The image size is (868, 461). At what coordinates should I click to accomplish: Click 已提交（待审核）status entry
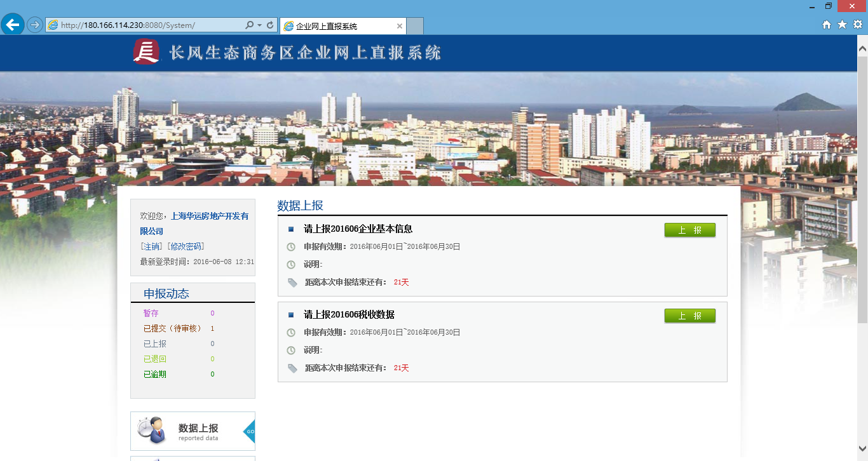coord(172,328)
